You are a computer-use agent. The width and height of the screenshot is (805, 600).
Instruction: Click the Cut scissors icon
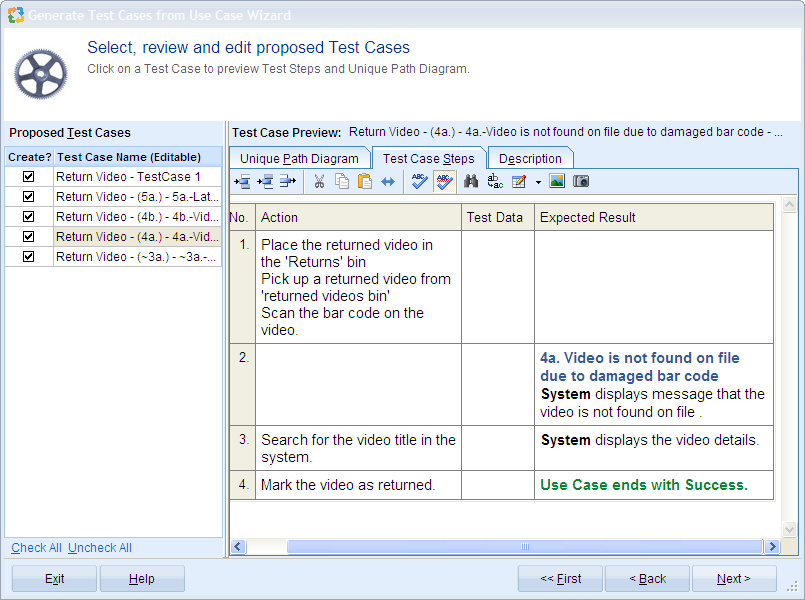click(x=319, y=181)
